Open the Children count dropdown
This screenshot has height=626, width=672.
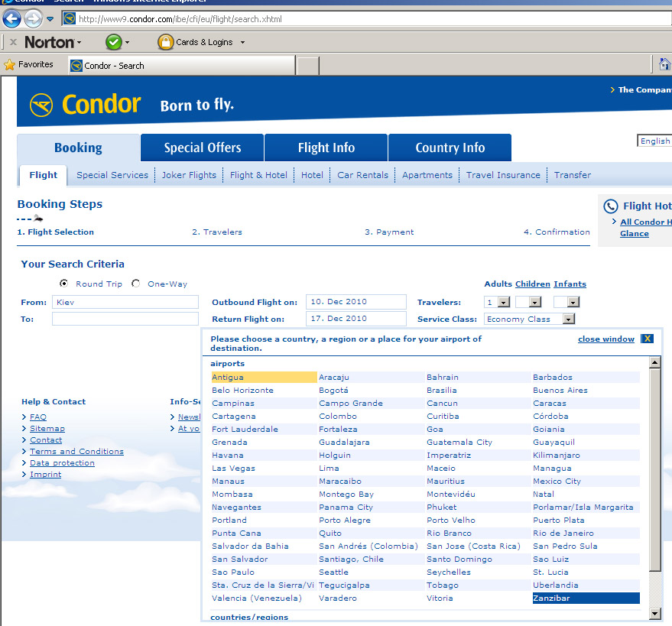[x=534, y=302]
